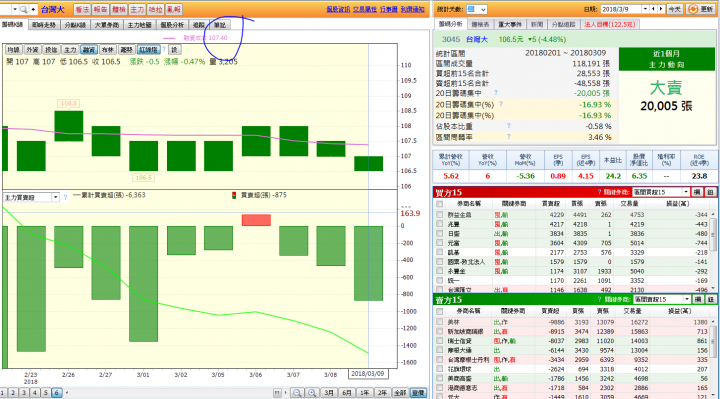Click next day arrow next to date
Screen dimensions: 720x399
(661, 9)
